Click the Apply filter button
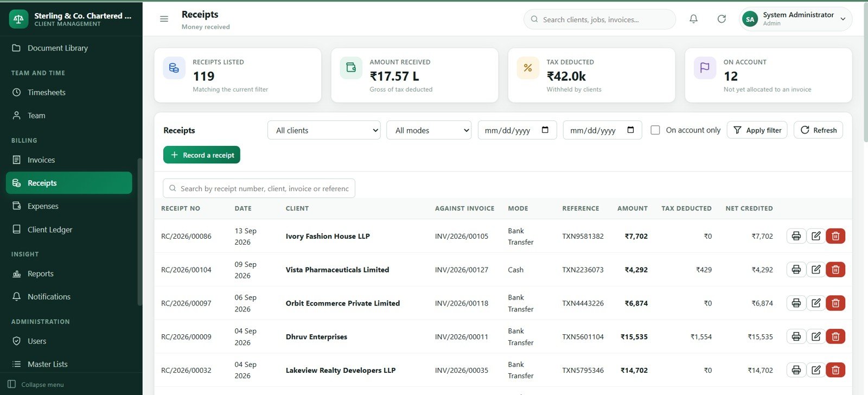The image size is (868, 395). coord(757,130)
